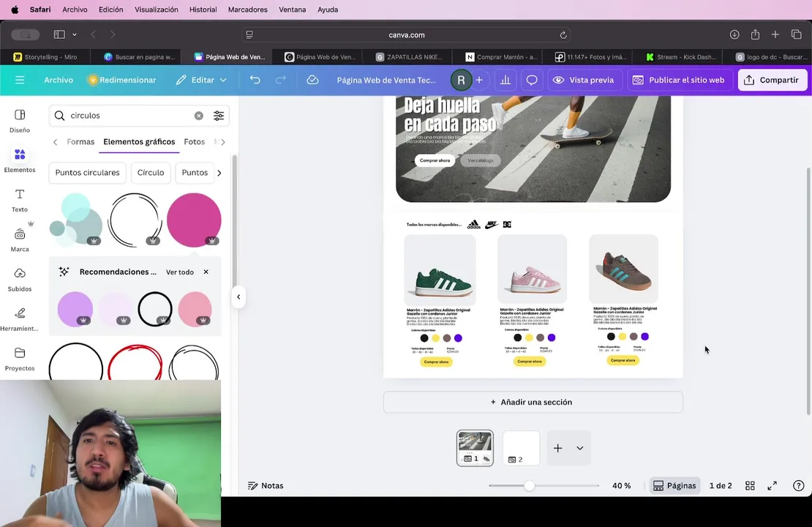The width and height of the screenshot is (812, 527).
Task: Switch to Elementos gráficos tab
Action: (139, 141)
